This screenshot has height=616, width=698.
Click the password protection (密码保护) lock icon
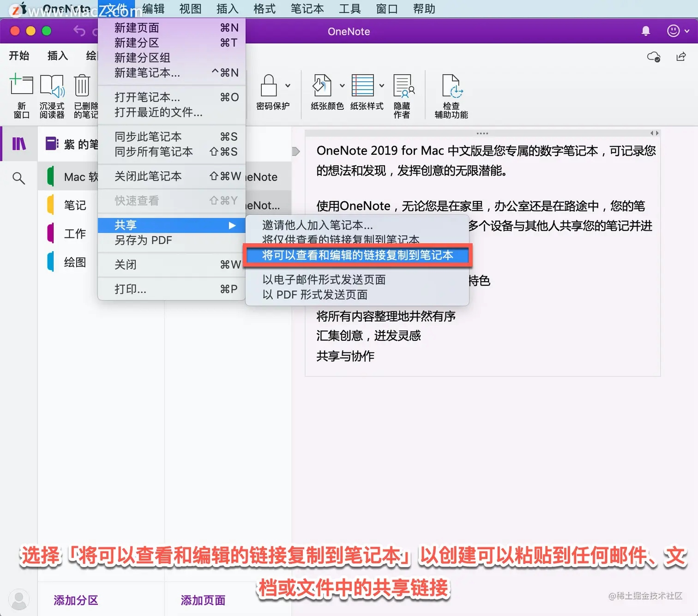pos(269,85)
